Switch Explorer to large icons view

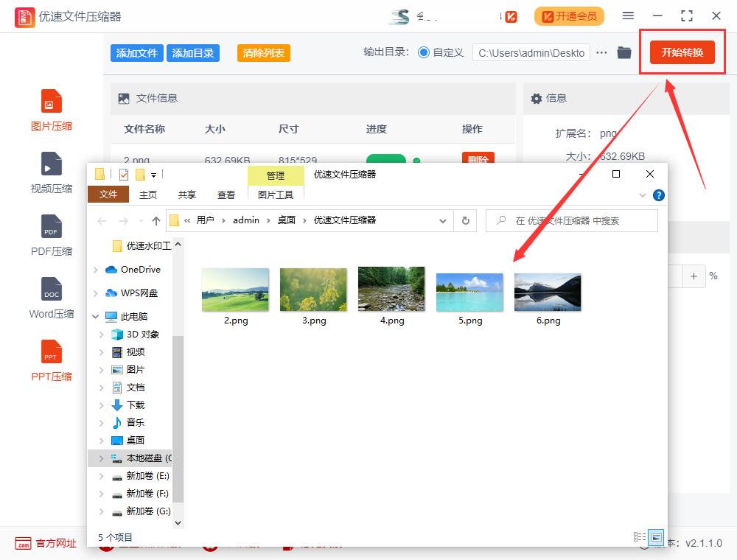(x=656, y=536)
